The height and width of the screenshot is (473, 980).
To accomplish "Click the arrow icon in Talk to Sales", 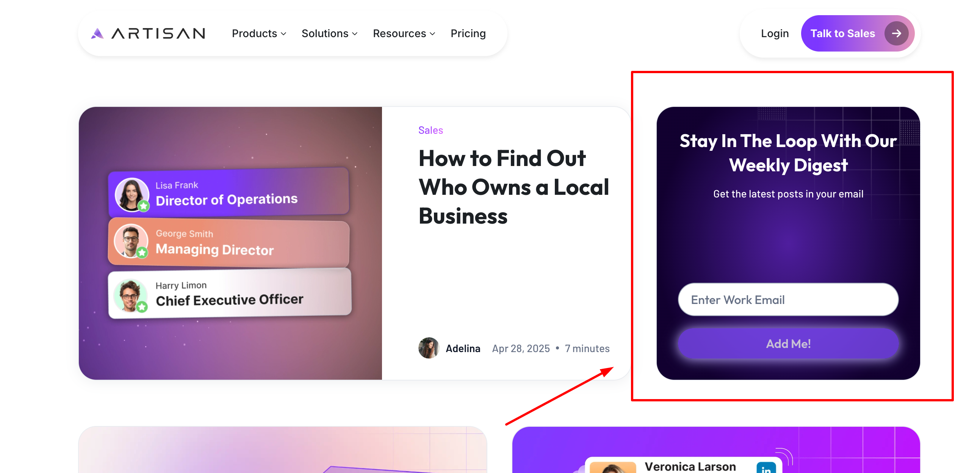I will [897, 33].
